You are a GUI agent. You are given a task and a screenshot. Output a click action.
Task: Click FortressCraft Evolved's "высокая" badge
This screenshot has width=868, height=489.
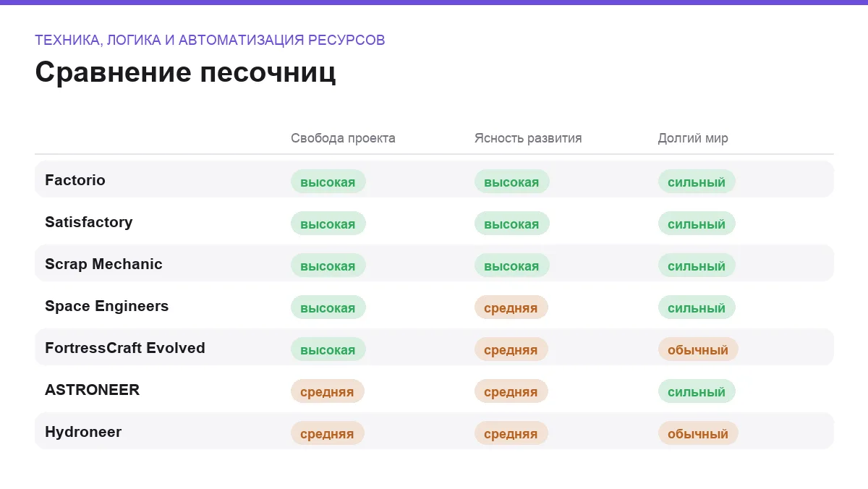point(328,349)
